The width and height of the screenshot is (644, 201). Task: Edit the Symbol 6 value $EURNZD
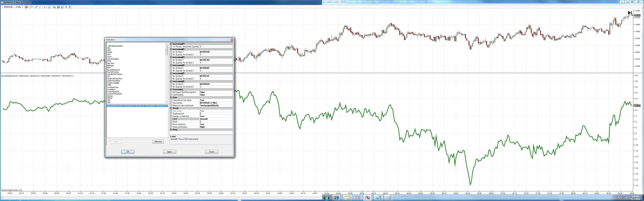216,84
